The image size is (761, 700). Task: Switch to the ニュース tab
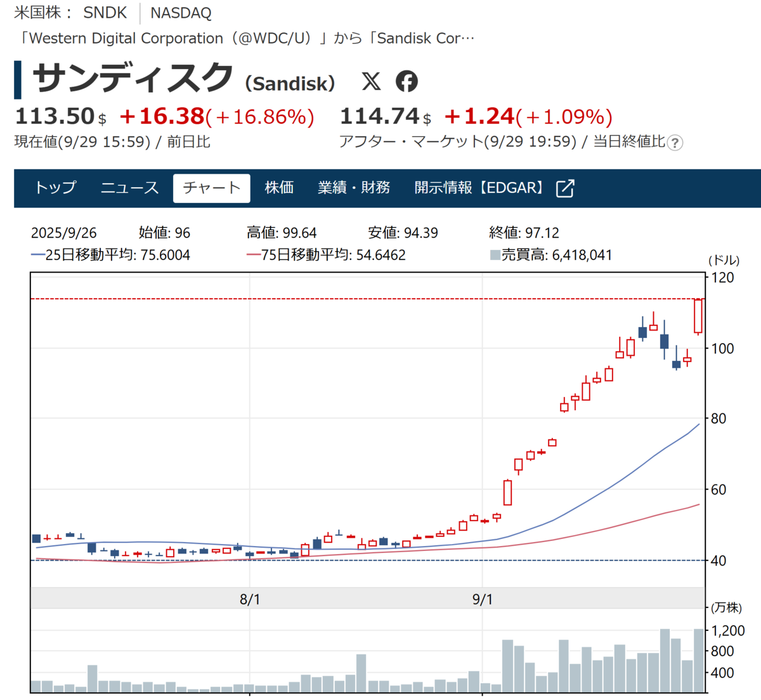[x=129, y=188]
